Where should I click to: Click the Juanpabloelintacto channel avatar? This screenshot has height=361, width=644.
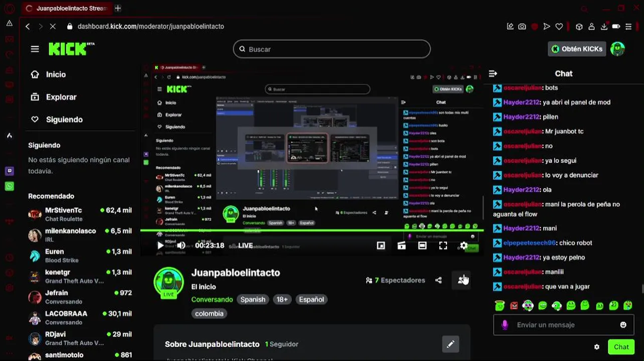169,283
